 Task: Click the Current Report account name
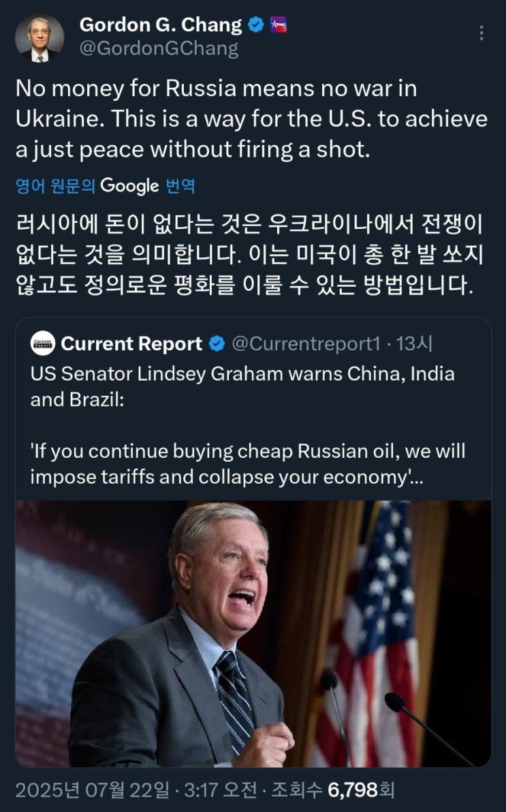[x=131, y=344]
